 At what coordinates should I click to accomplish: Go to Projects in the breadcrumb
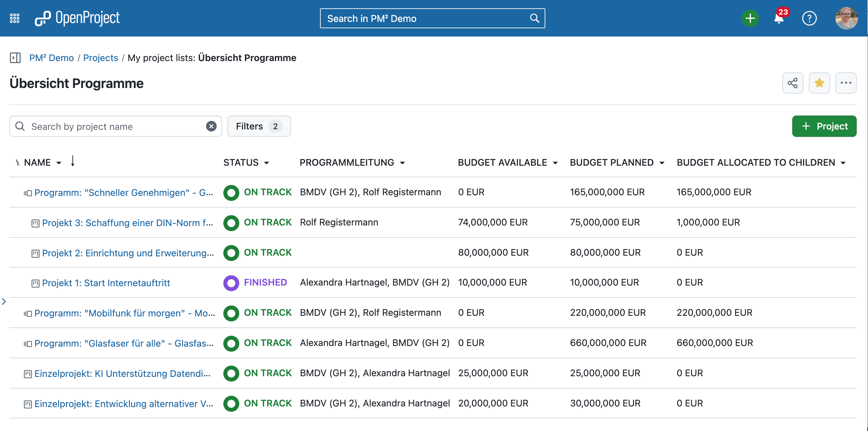pos(100,58)
